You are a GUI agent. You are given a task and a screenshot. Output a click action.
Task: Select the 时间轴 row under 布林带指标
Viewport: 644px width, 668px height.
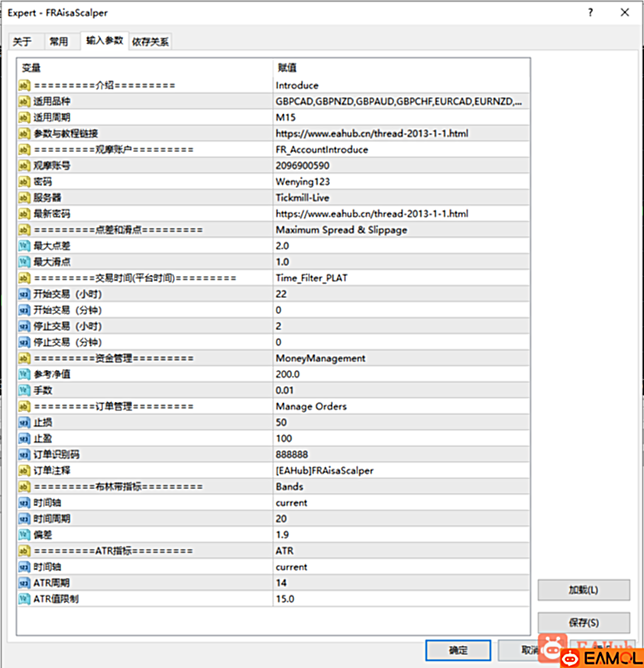coord(273,503)
